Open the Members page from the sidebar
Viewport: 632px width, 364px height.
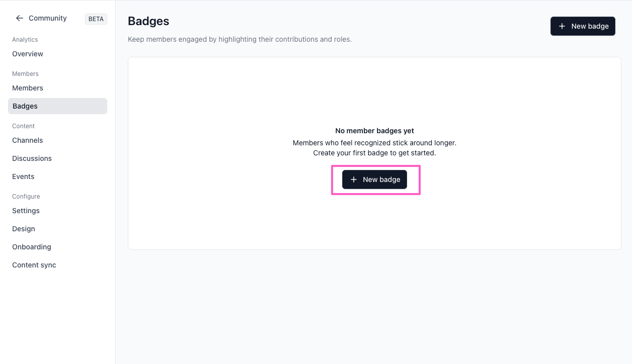[x=28, y=88]
